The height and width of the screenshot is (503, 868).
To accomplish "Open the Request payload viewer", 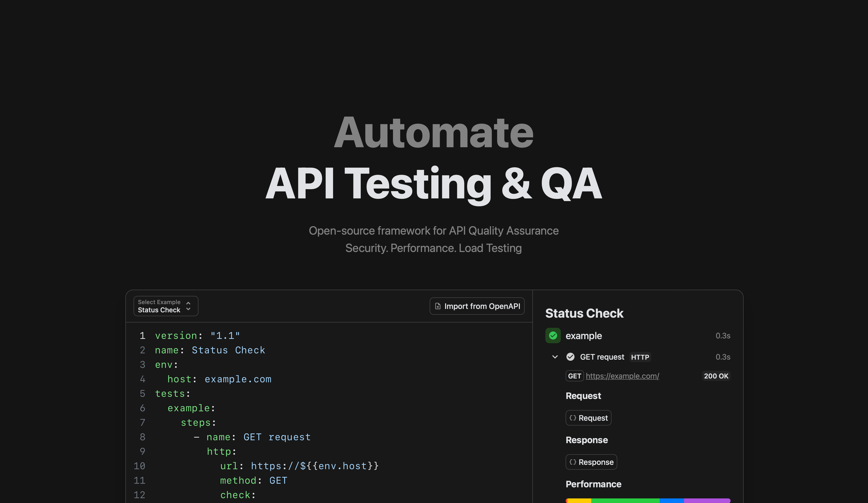I will (x=588, y=418).
